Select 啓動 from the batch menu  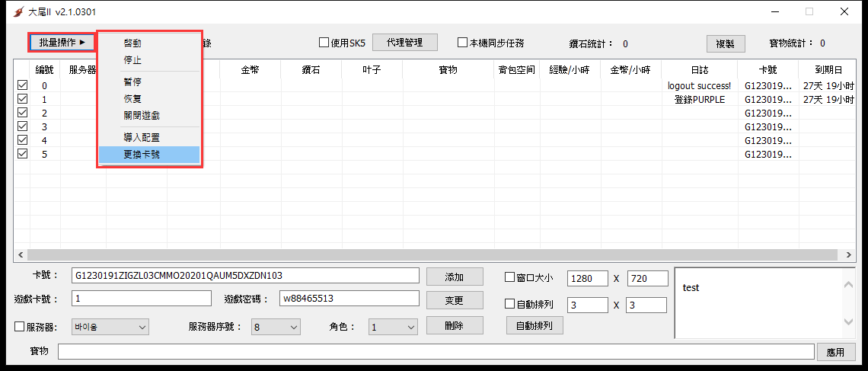132,43
